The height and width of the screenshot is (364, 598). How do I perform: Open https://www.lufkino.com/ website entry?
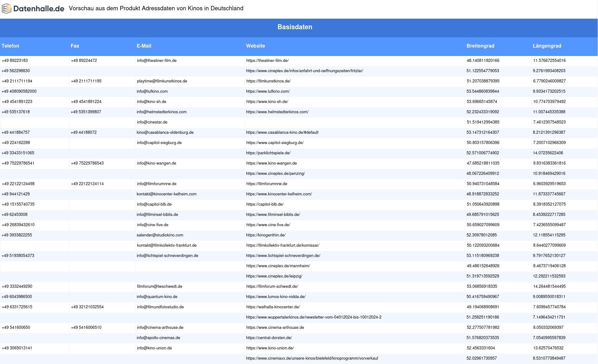point(268,91)
